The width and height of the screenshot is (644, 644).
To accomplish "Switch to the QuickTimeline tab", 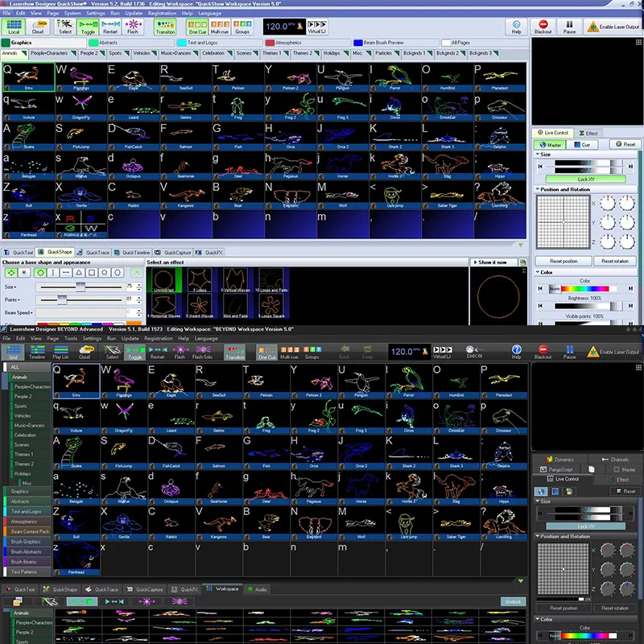I will (x=132, y=252).
